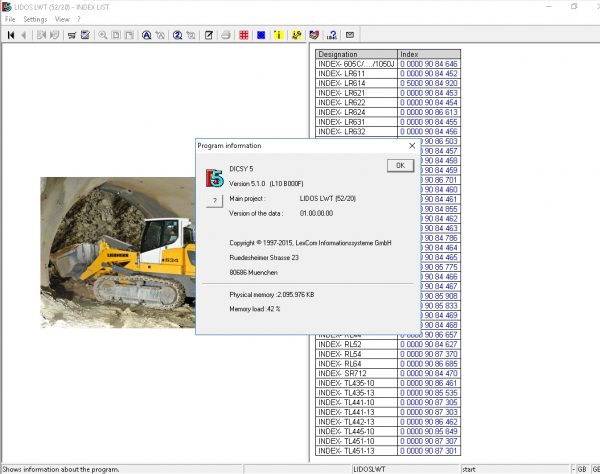Image resolution: width=600 pixels, height=474 pixels.
Task: Open index link 0 0000 90 87 303
Action: [429, 412]
